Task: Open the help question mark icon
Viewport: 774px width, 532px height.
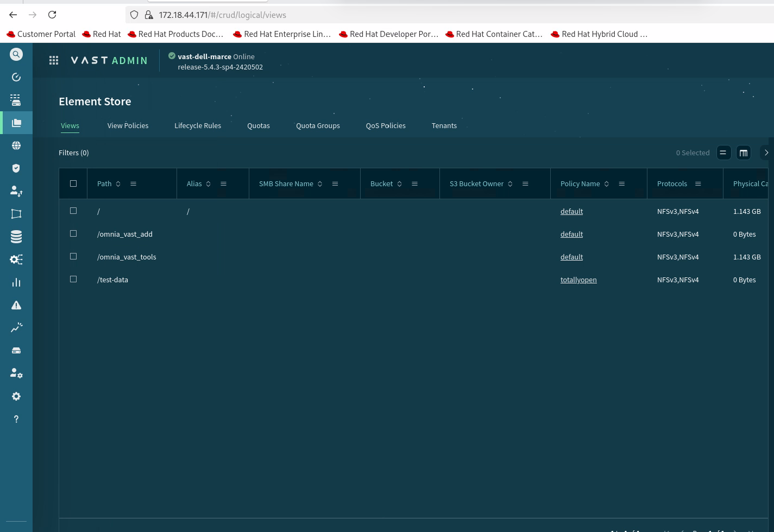Action: coord(16,419)
